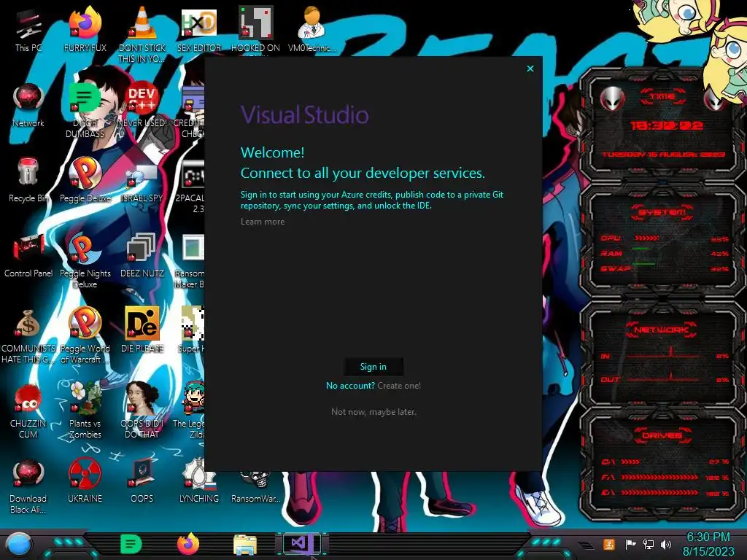The image size is (747, 560).
Task: Select the ISRAEL SPY desktop icon
Action: pyautogui.click(x=142, y=181)
